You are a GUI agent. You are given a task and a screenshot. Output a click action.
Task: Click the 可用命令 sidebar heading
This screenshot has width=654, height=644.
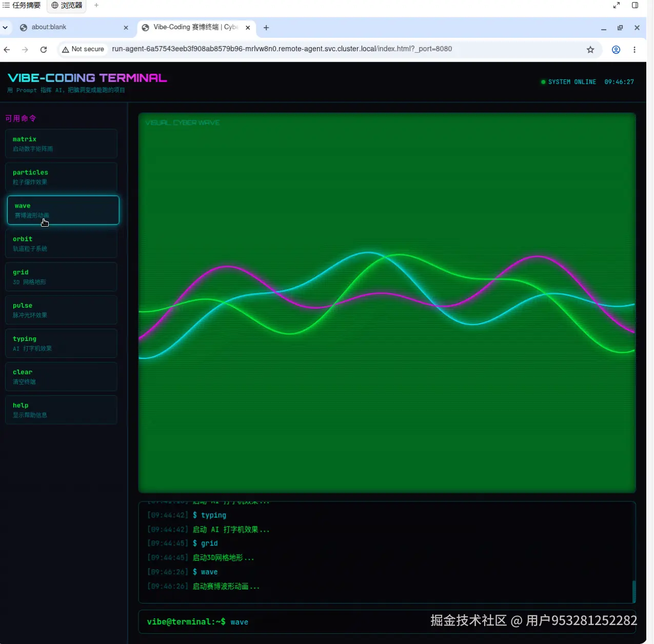pos(21,118)
